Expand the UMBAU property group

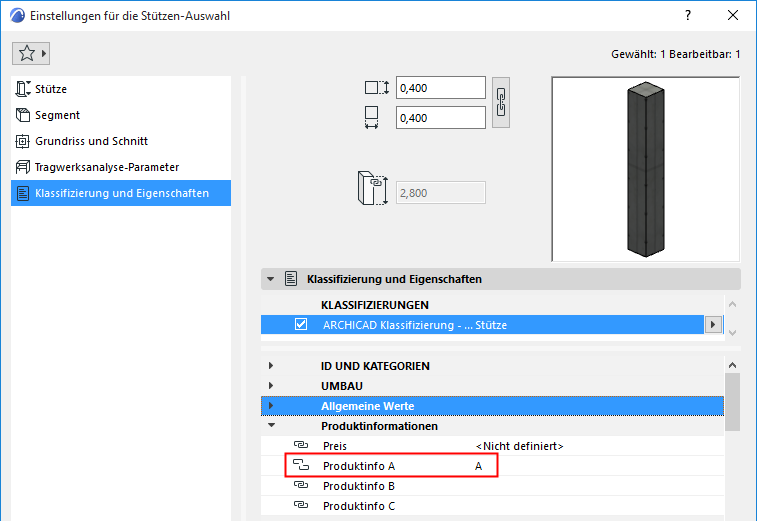point(271,386)
